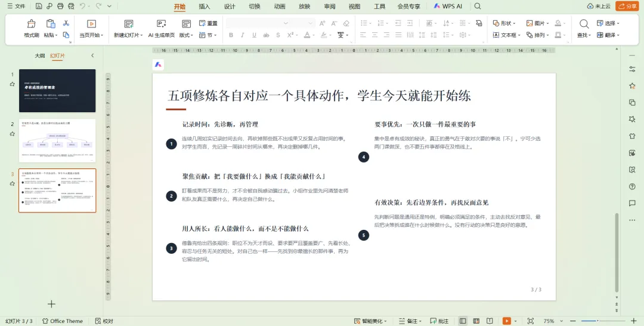Image resolution: width=644 pixels, height=326 pixels.
Task: Open the search magnifier in menu bar
Action: pyautogui.click(x=478, y=6)
